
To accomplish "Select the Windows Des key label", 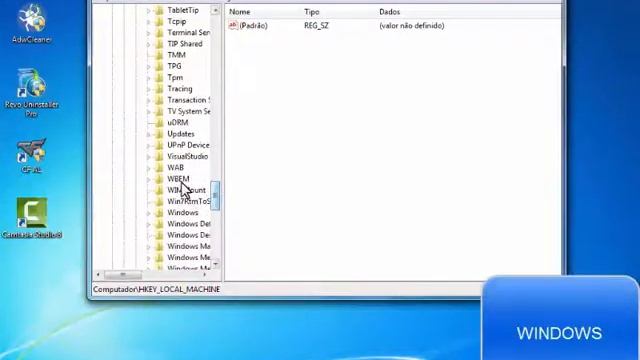I will 189,235.
